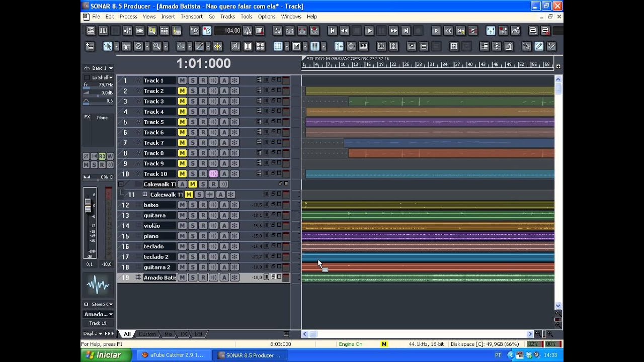Click the Fast Forward transport button
This screenshot has width=644, height=362.
(393, 31)
